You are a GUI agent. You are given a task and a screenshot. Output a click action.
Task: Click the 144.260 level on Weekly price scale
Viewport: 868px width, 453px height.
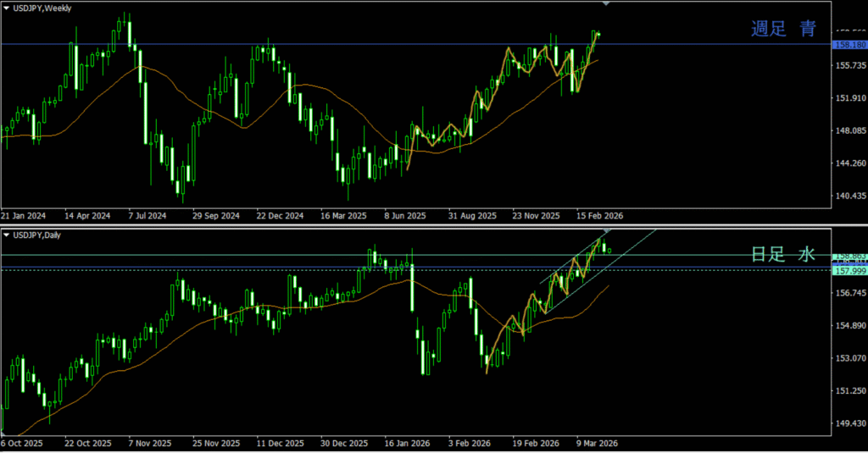pyautogui.click(x=849, y=163)
